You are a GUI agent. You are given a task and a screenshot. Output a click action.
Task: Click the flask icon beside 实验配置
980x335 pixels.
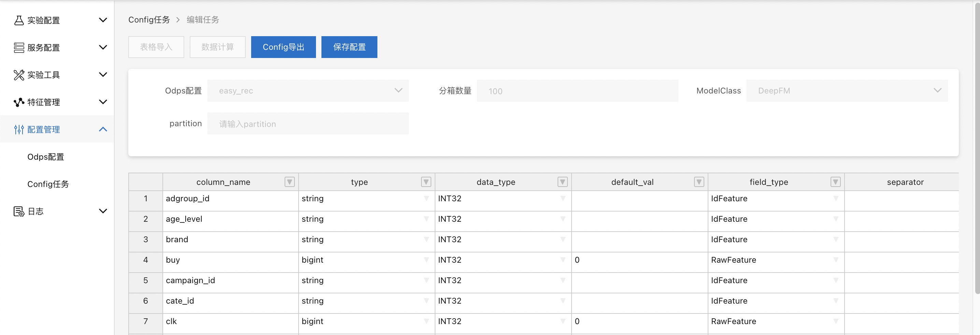click(19, 20)
